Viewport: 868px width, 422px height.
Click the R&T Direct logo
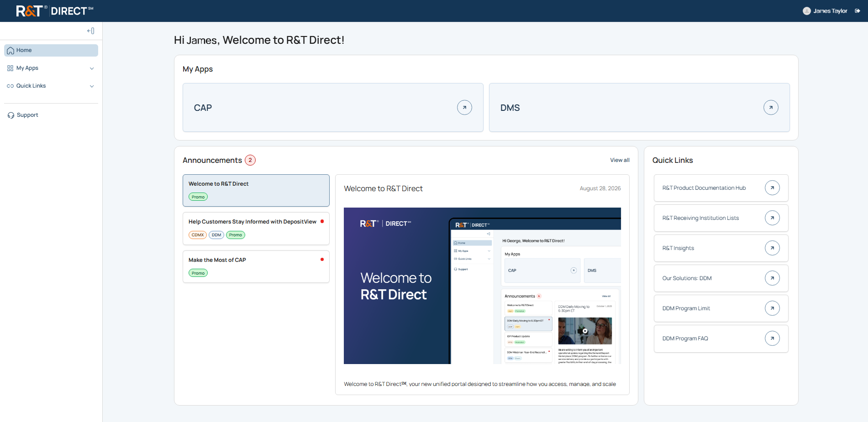click(55, 11)
